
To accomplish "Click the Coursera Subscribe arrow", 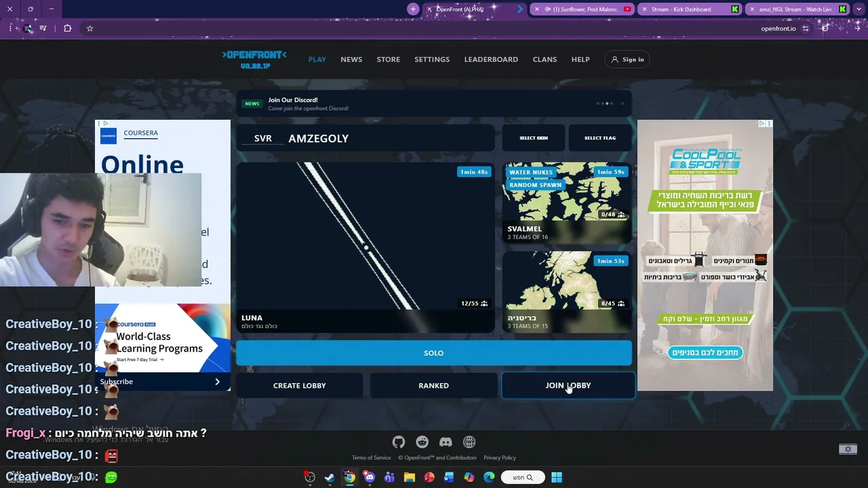I will [217, 382].
